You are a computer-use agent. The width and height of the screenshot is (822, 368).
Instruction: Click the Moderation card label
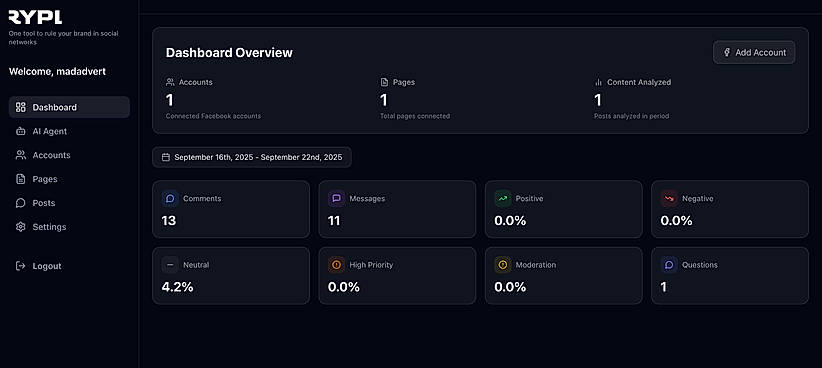click(x=536, y=265)
